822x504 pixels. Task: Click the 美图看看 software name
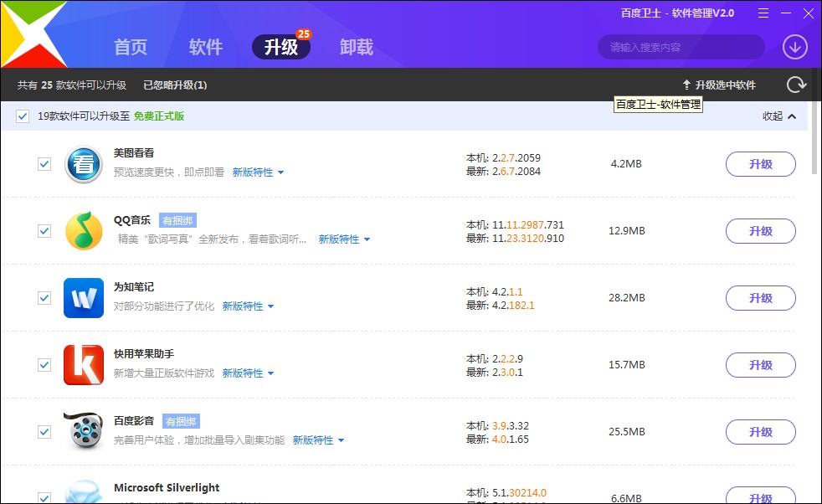134,153
